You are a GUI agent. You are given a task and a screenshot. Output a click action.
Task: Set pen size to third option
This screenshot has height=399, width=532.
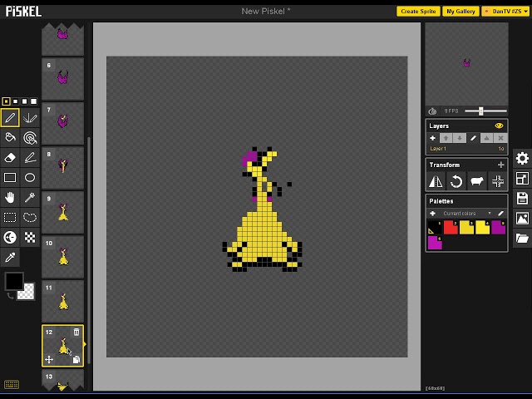pos(24,101)
